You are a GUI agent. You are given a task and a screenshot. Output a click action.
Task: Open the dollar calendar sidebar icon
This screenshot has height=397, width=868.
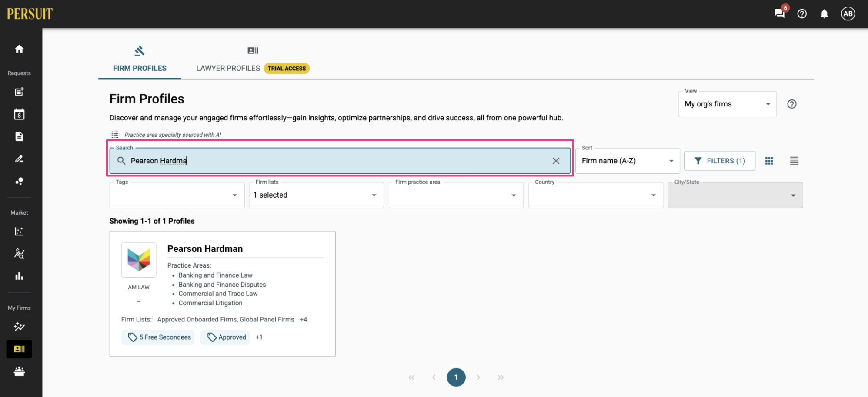point(19,114)
